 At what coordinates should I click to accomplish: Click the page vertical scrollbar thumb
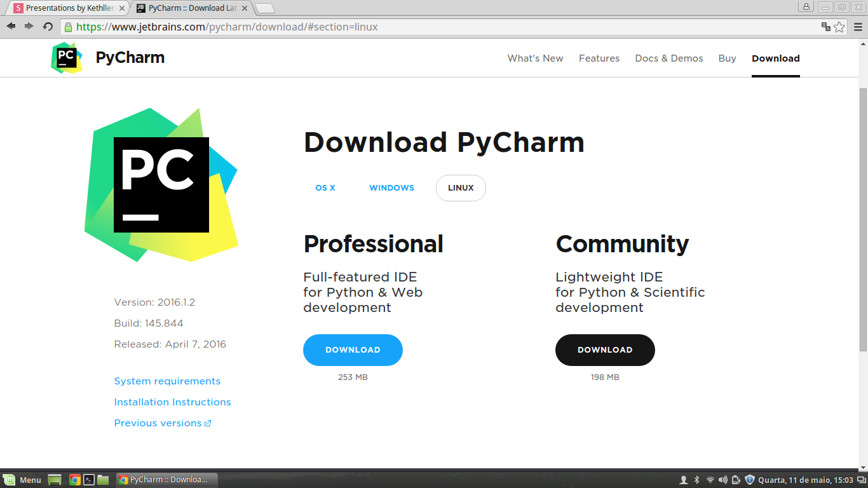(x=863, y=219)
